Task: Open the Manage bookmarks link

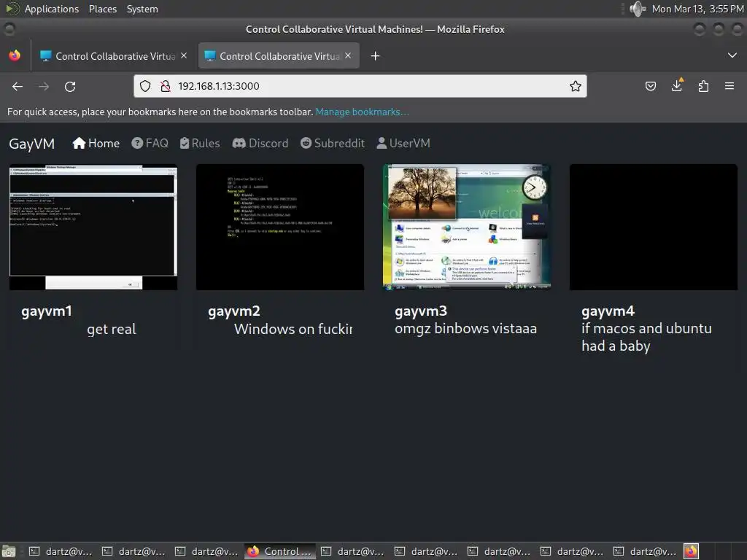Action: point(362,112)
